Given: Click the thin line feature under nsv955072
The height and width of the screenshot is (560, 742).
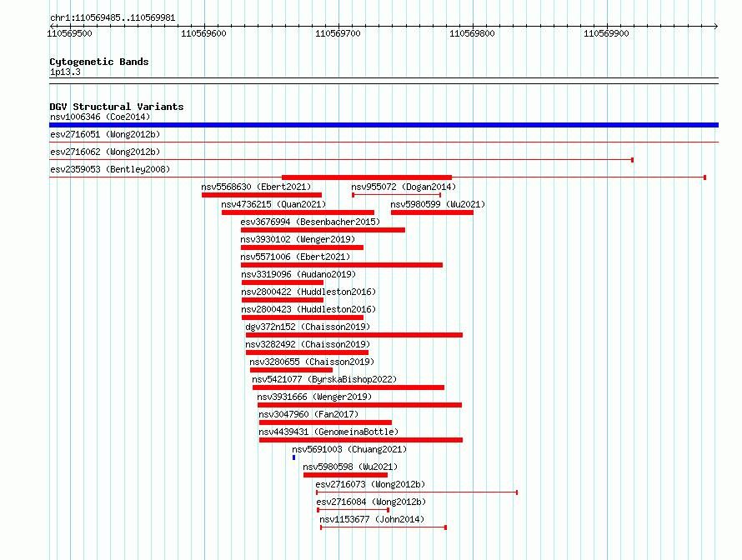Looking at the screenshot, I should click(x=397, y=195).
